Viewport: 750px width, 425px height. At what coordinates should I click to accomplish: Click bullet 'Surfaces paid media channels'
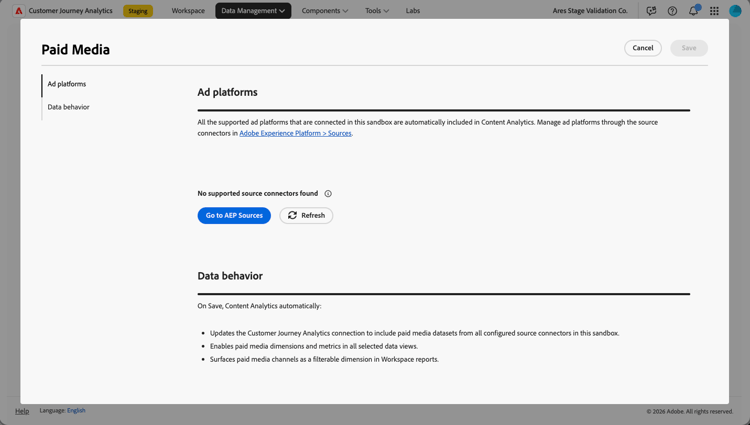324,360
